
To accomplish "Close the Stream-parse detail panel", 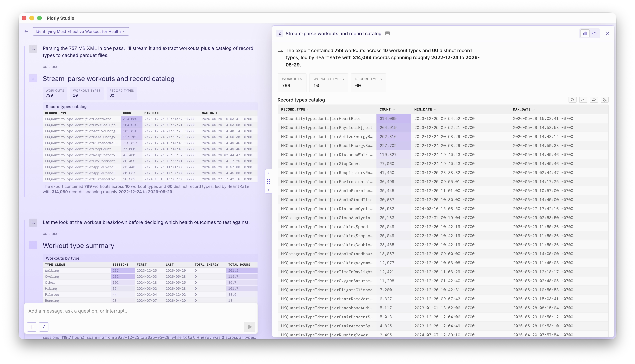I will click(607, 34).
